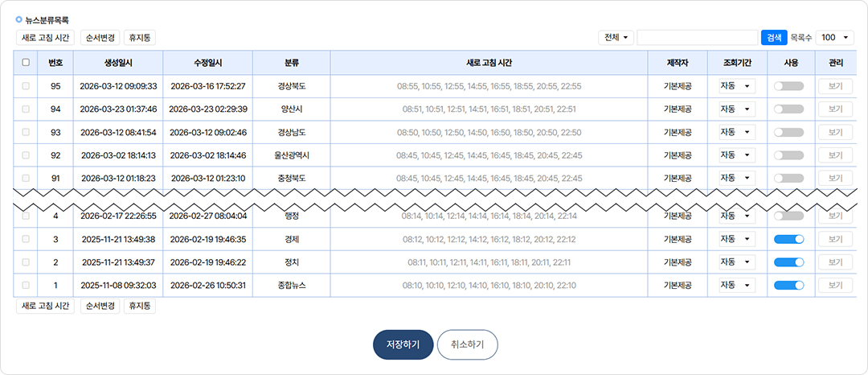Click the 저장하기 save button
Viewport: 868px width, 375px height.
pos(403,344)
